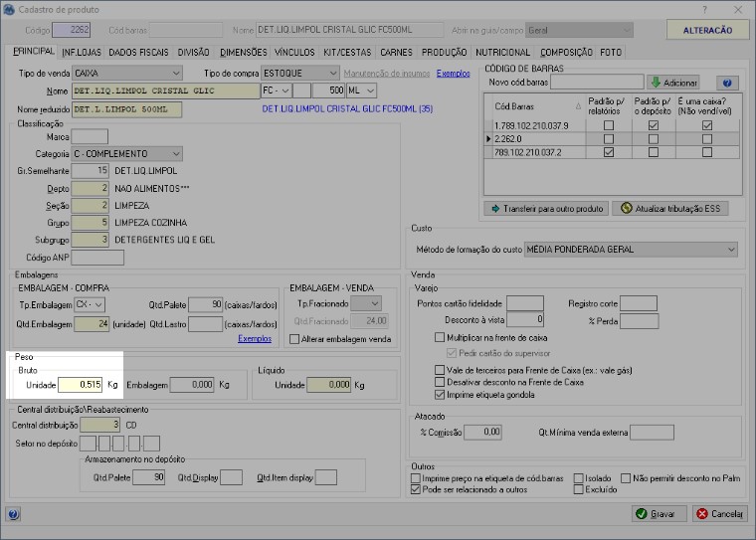Toggle Padrão p/ o depósito for barcode 1.789.102.210.037.9

coord(654,125)
